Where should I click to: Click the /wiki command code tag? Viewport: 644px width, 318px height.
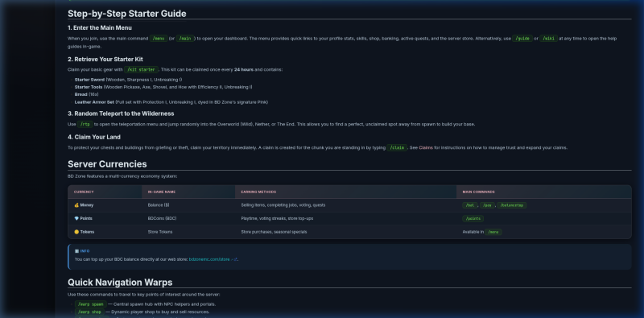coord(549,39)
